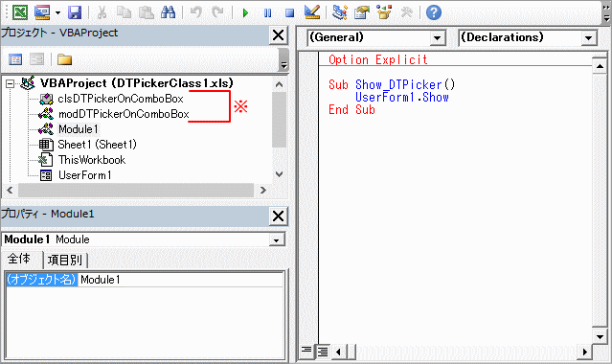Viewport: 612px width, 364px height.
Task: Open Find with the binoculars icon
Action: [169, 12]
